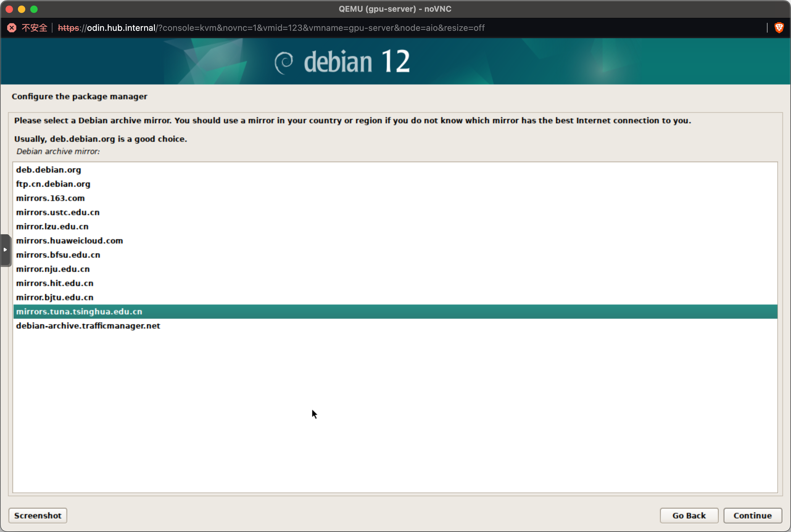Select the mirror.lzu.edu.cn entry
The image size is (791, 532).
click(x=395, y=227)
